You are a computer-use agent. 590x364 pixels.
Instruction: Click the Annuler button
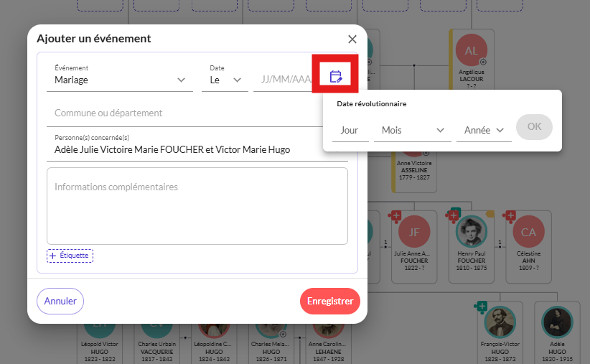[60, 301]
